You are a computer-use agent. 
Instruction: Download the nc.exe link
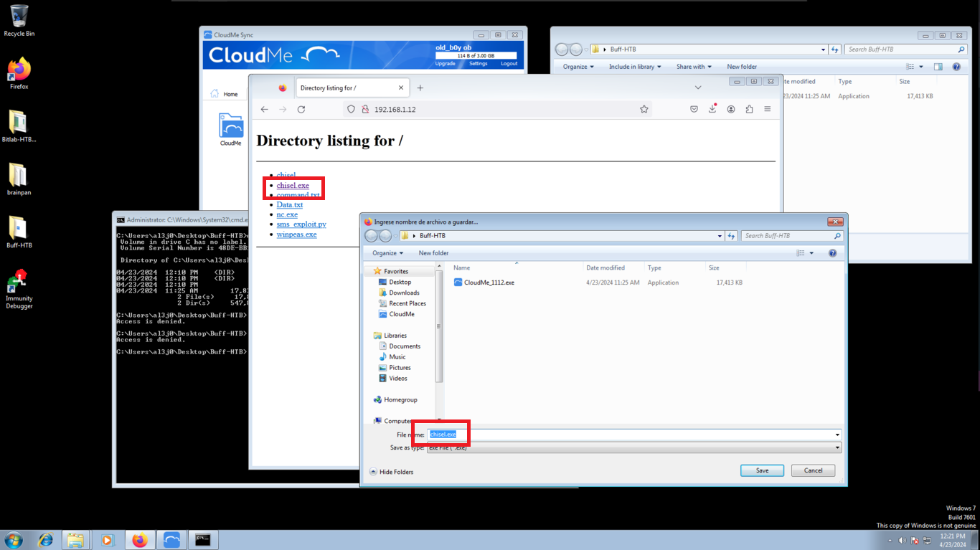tap(287, 214)
